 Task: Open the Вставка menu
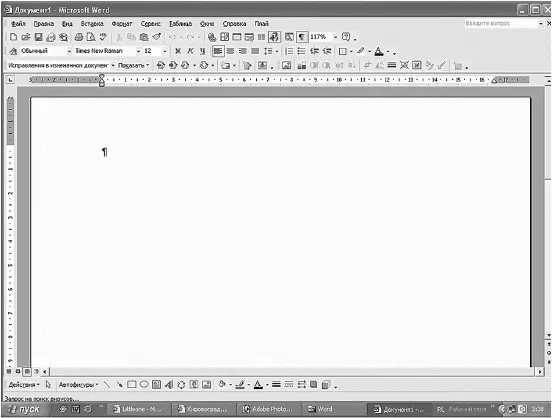pyautogui.click(x=92, y=24)
